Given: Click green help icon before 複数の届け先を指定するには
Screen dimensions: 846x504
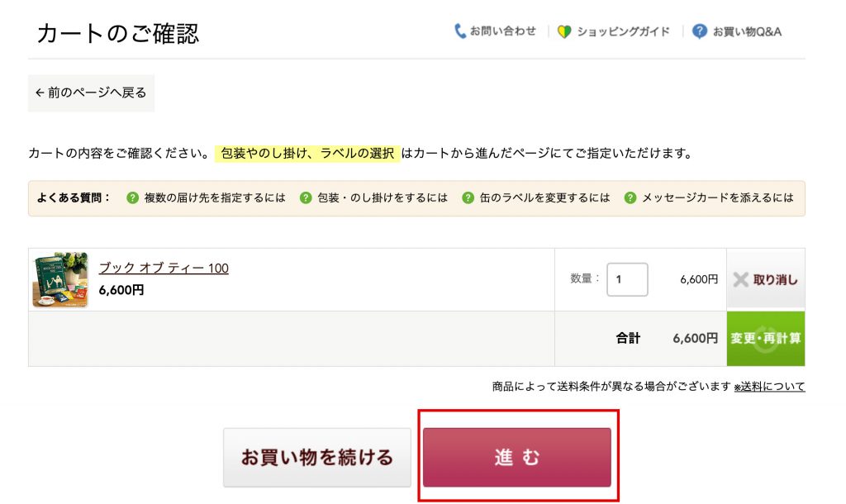Looking at the screenshot, I should [132, 198].
